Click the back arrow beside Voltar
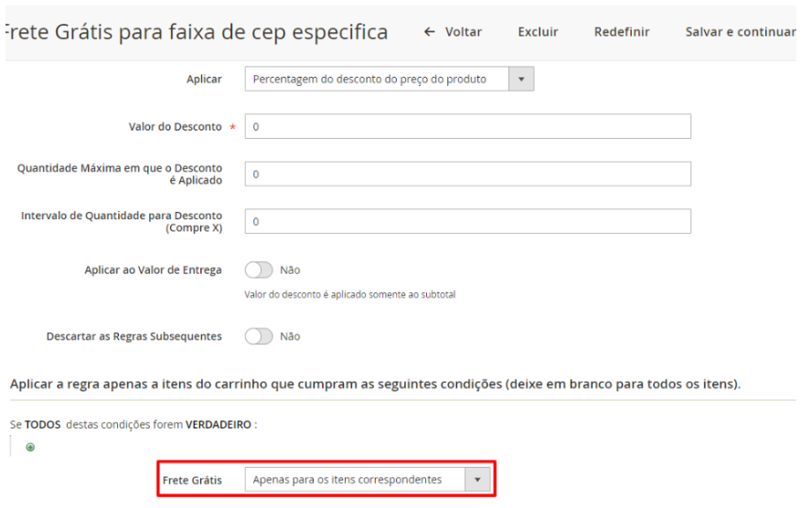 coord(430,32)
